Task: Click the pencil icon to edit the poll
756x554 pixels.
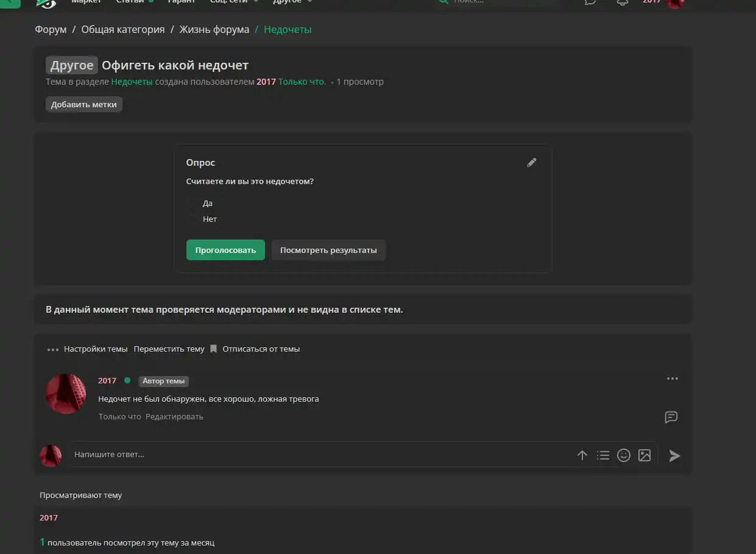Action: [x=532, y=163]
